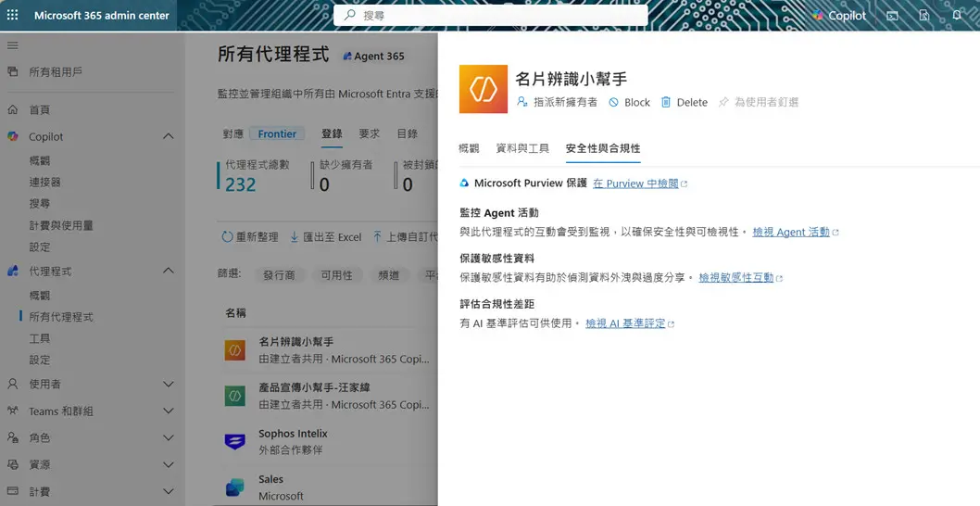The height and width of the screenshot is (506, 980).
Task: Click the 計費 card icon
Action: coord(12,491)
